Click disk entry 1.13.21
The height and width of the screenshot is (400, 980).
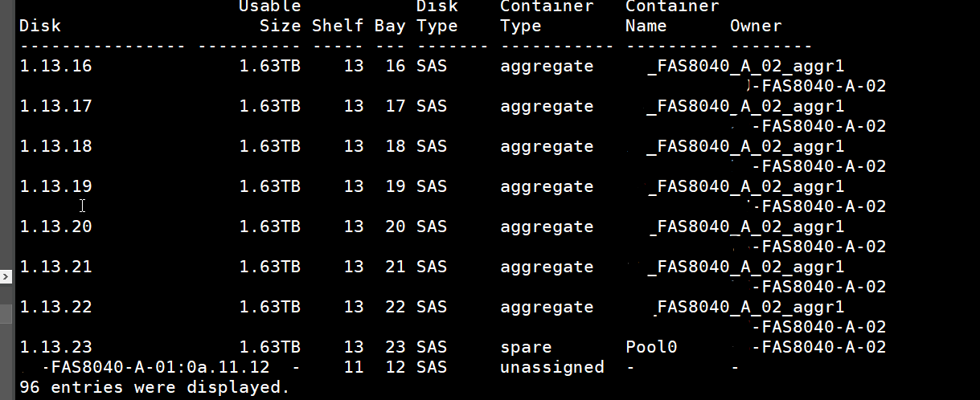55,267
